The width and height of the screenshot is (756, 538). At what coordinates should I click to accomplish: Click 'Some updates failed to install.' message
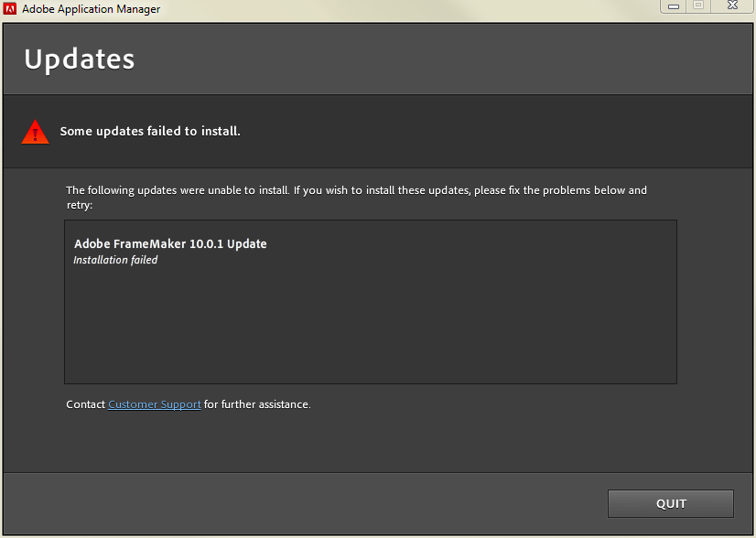tap(150, 132)
